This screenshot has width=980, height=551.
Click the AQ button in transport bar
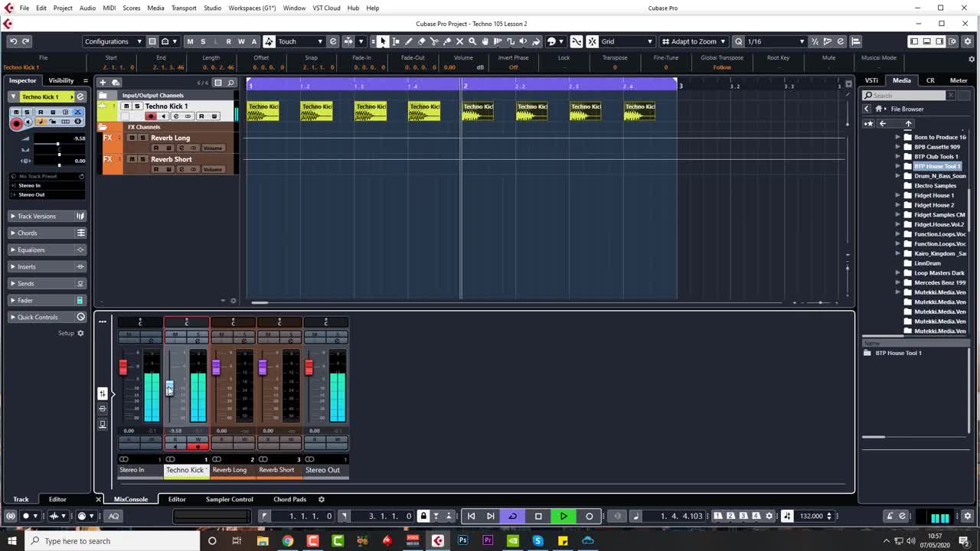[114, 516]
